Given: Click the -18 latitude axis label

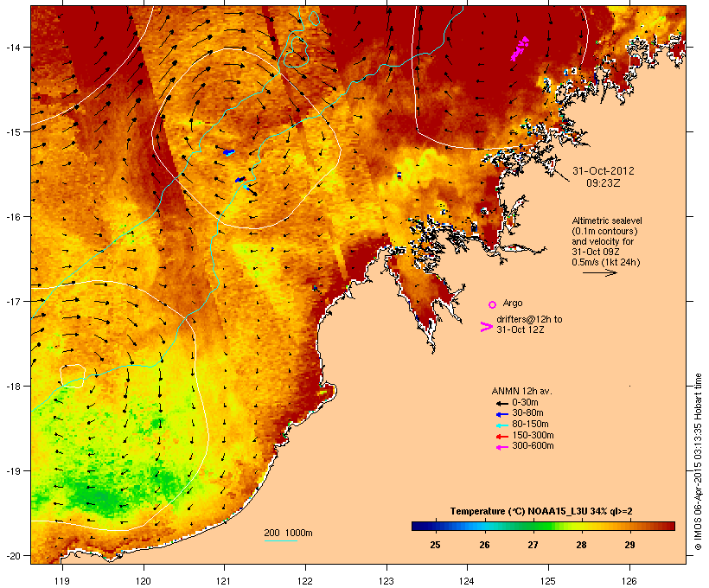Looking at the screenshot, I should [x=12, y=387].
